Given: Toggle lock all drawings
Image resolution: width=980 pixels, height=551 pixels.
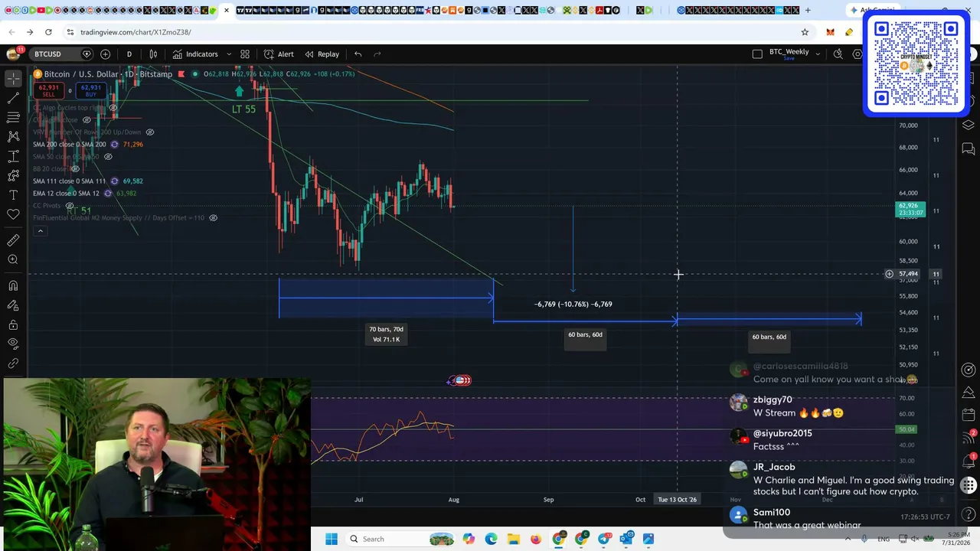Looking at the screenshot, I should coord(13,324).
